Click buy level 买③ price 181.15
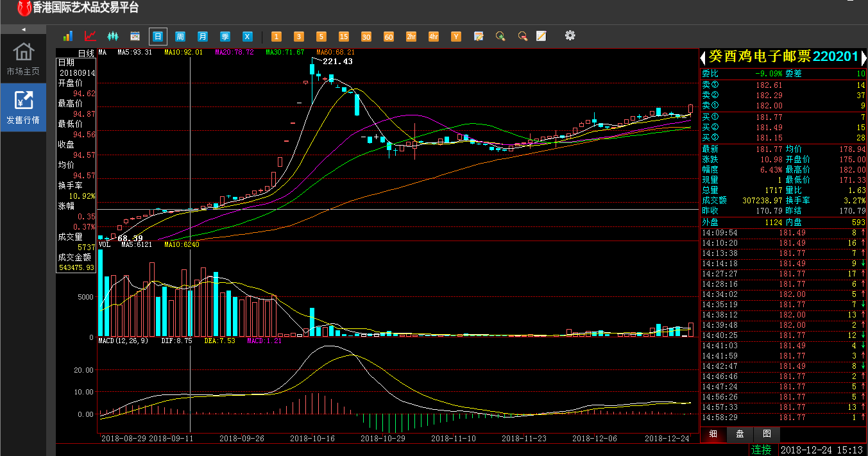Viewport: 868px width, 456px height. [769, 137]
